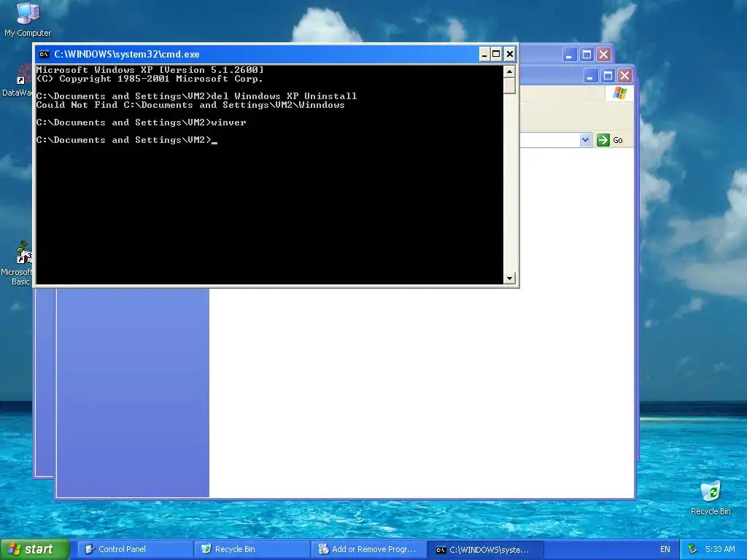747x560 pixels.
Task: Click the cmd scrollbar down arrow
Action: tap(509, 278)
